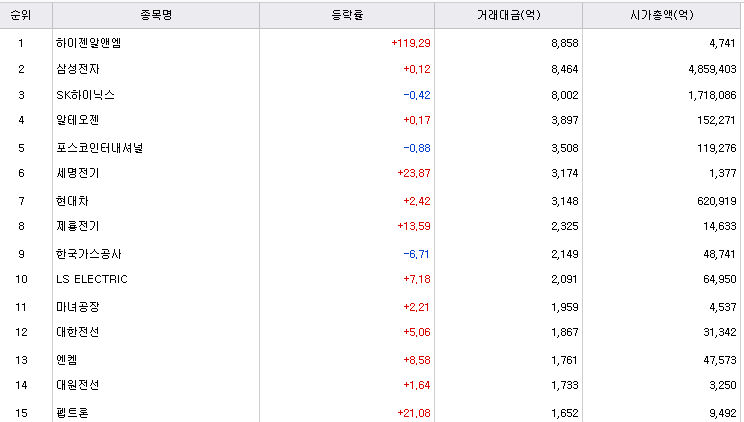Click trading value 3,174

pyautogui.click(x=565, y=173)
